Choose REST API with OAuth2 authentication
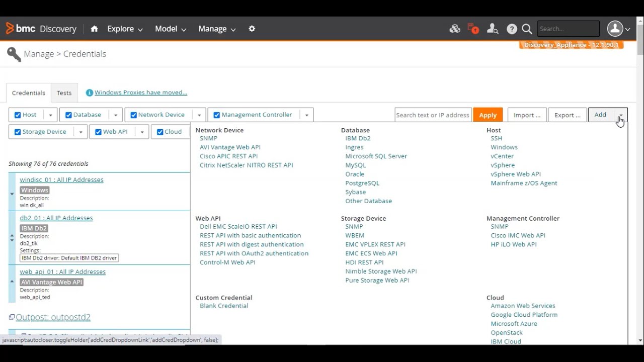This screenshot has height=362, width=644. (254, 253)
